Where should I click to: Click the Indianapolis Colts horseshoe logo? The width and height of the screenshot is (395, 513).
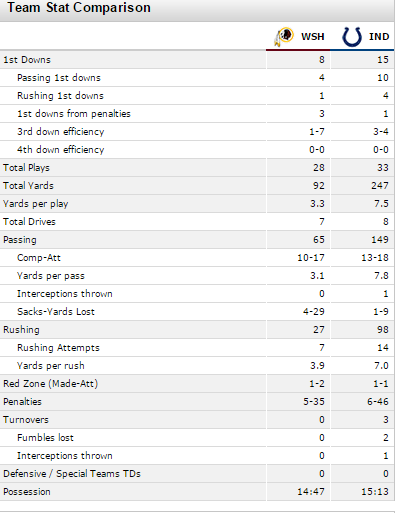(x=352, y=37)
